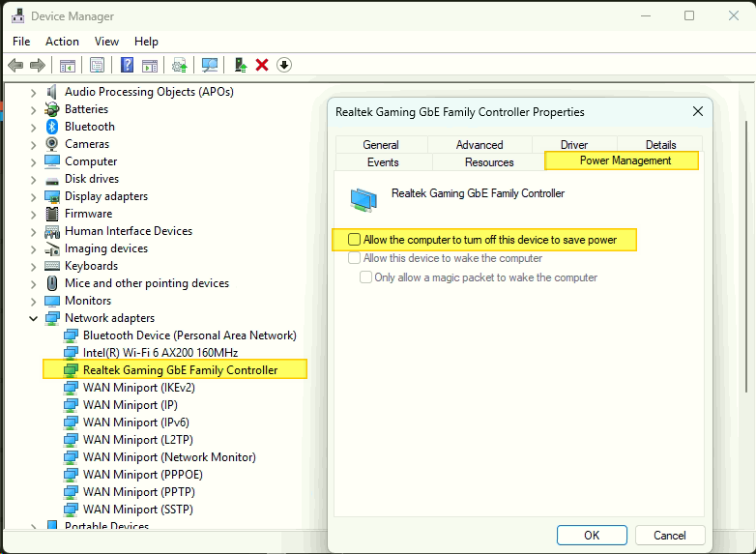Click the Back arrow in the toolbar
Image resolution: width=756 pixels, height=554 pixels.
(15, 65)
